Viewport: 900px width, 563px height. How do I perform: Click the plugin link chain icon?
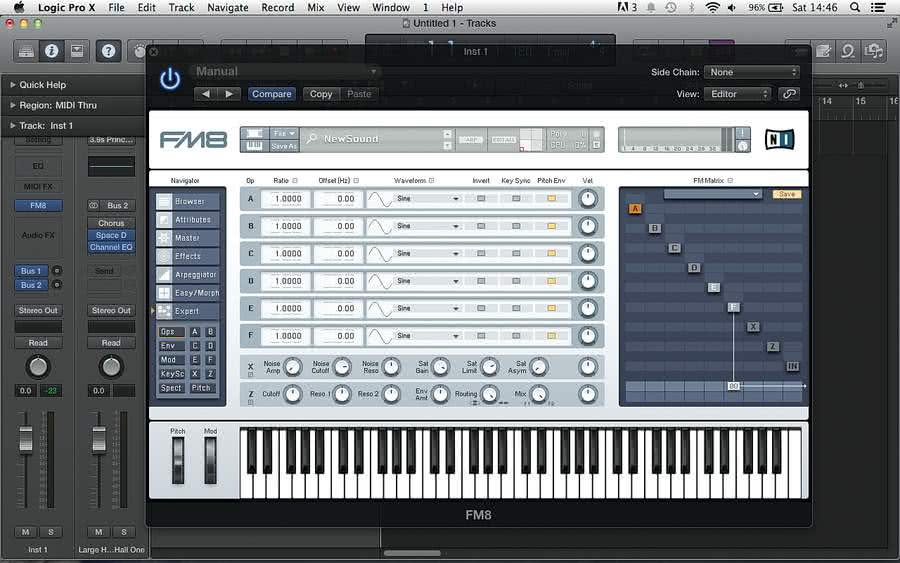coord(789,94)
